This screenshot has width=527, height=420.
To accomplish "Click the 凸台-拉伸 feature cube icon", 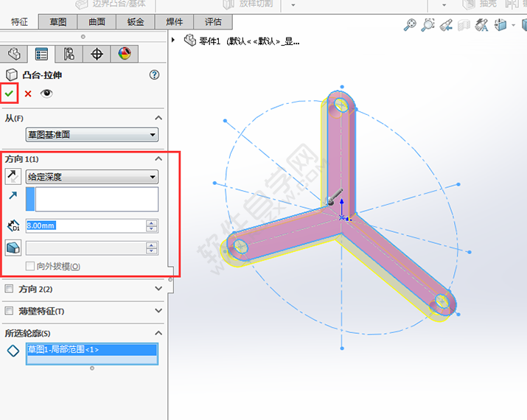I will pyautogui.click(x=12, y=74).
